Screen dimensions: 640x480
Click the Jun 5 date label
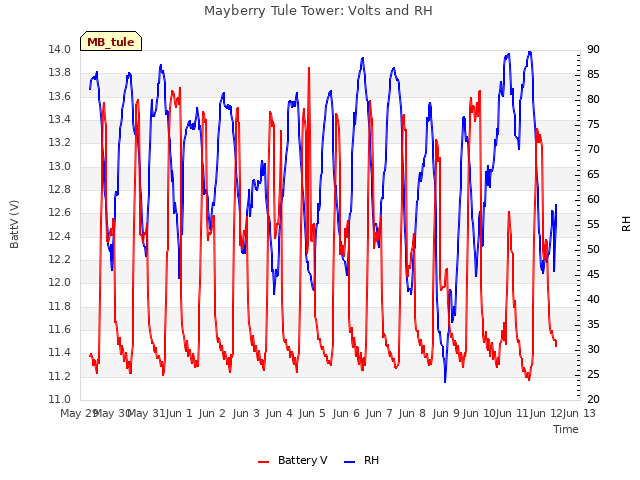coord(312,413)
